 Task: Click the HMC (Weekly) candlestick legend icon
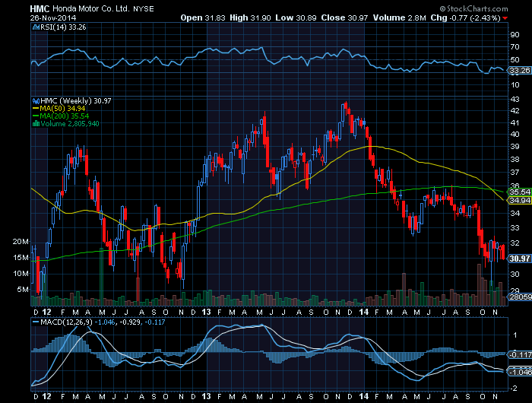coord(36,101)
